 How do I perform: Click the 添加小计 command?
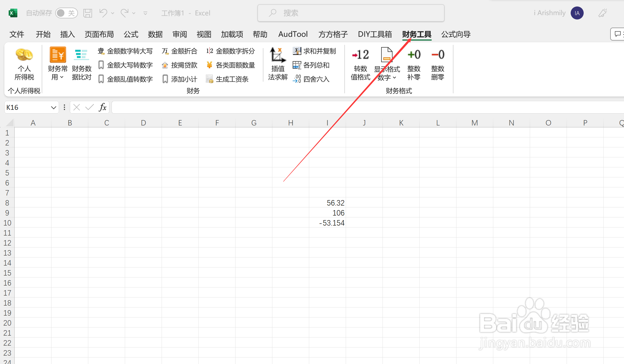click(x=179, y=79)
